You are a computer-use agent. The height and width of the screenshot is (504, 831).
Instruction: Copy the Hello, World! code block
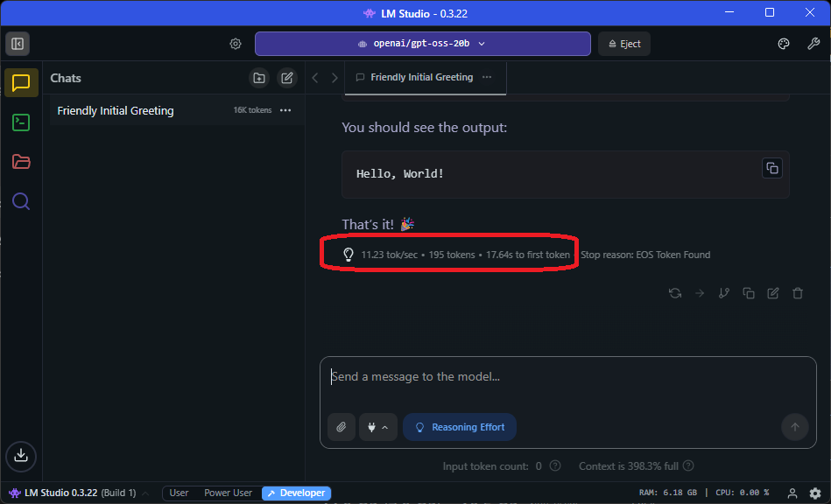pyautogui.click(x=772, y=168)
